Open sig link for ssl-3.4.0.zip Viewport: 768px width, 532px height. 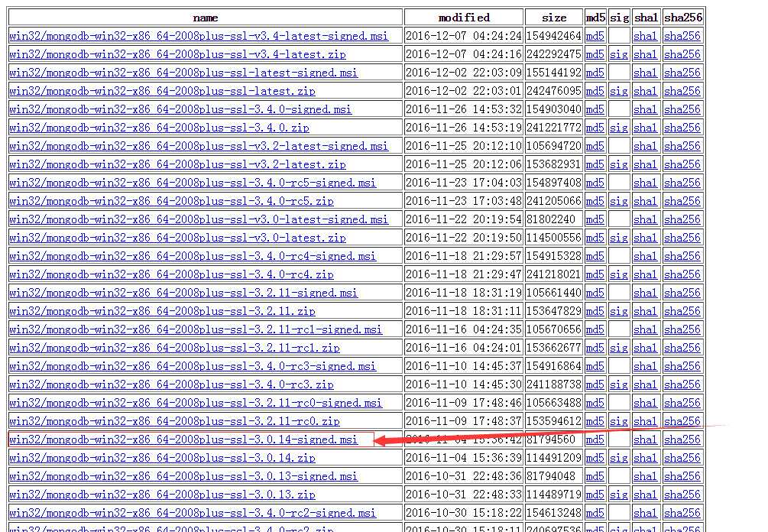click(619, 128)
